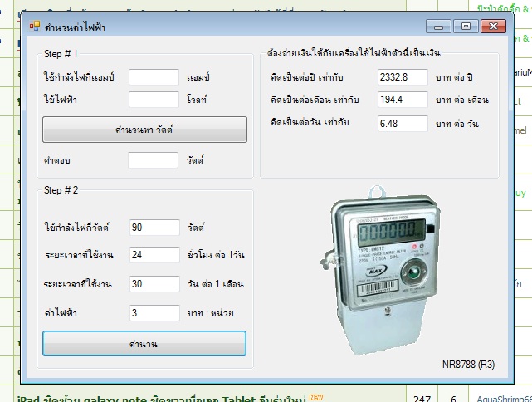This screenshot has width=532, height=402.
Task: Focus the แอมป์ (amps) input field
Action: [154, 77]
